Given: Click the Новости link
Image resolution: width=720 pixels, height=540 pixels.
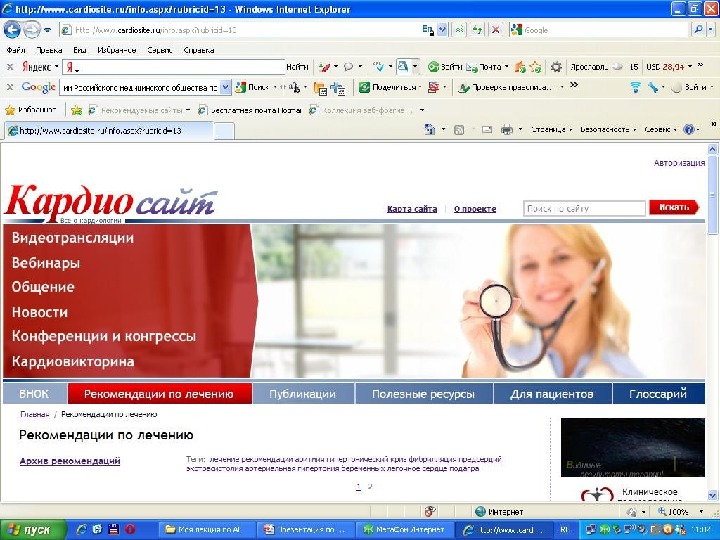Looking at the screenshot, I should 39,312.
